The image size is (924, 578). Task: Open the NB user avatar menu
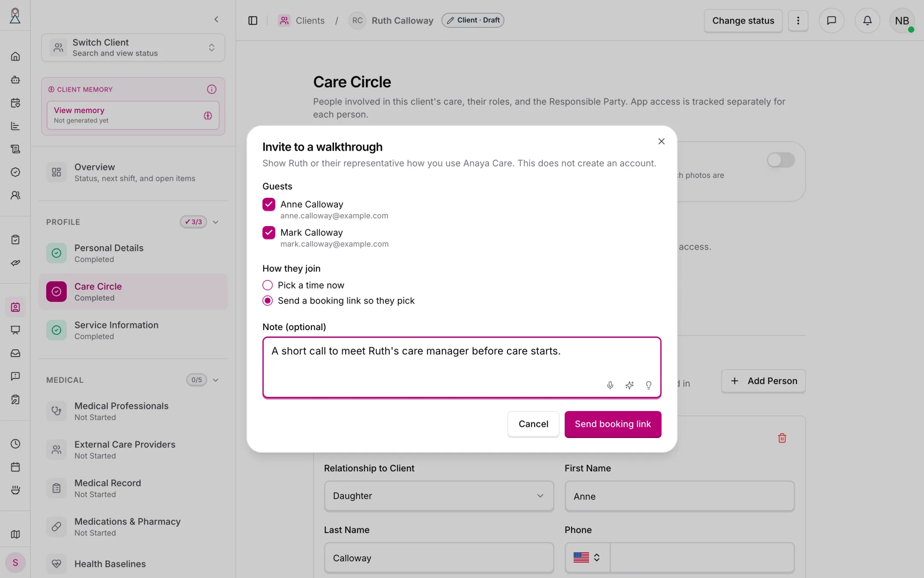click(x=902, y=21)
